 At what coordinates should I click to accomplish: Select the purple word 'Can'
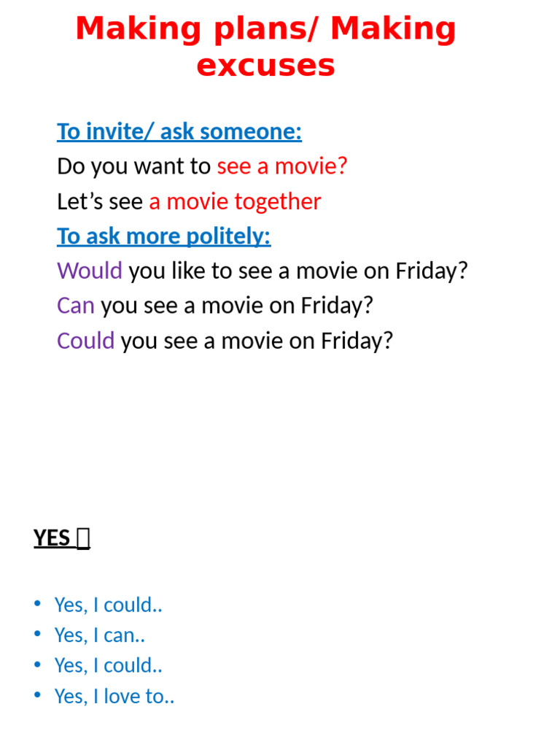click(x=76, y=306)
